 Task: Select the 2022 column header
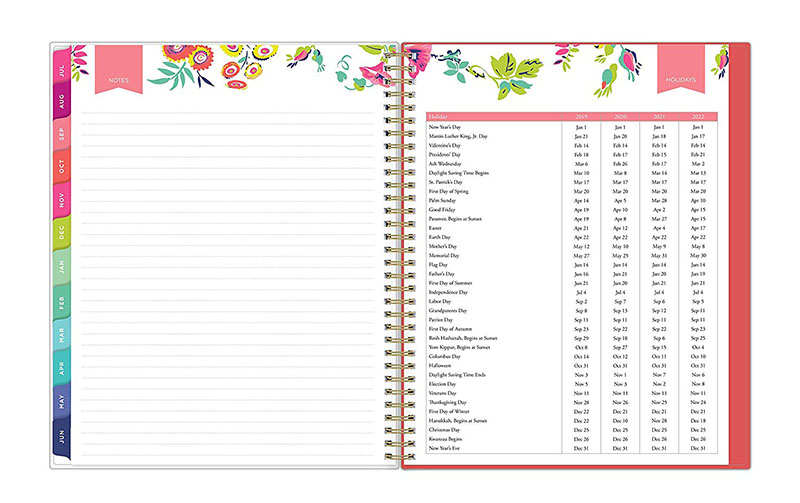(697, 118)
